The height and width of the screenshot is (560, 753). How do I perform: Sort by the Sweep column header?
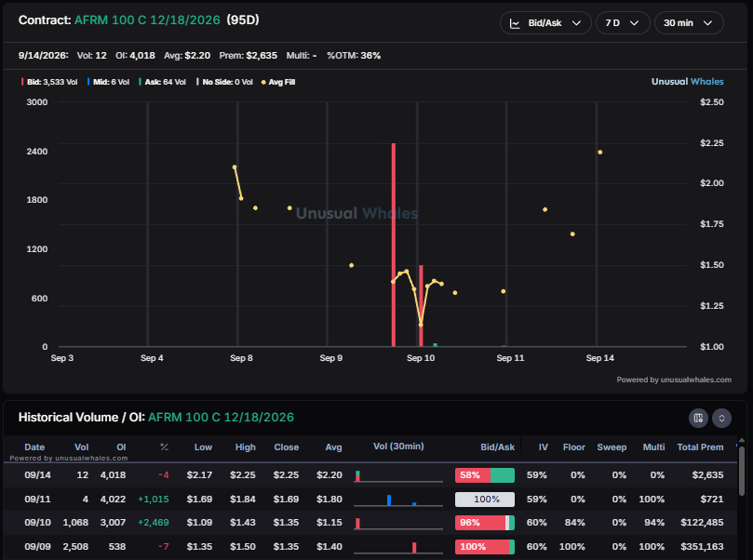(612, 447)
